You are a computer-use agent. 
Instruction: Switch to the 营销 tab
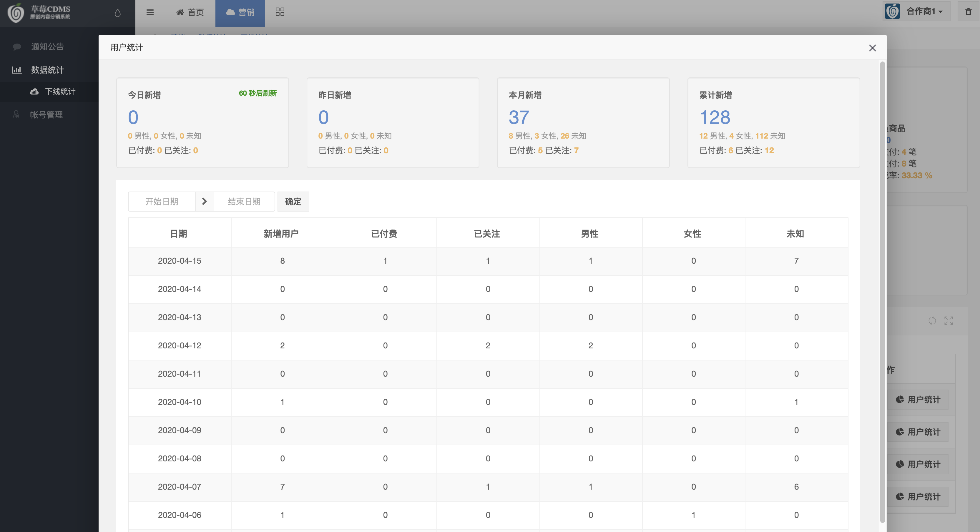click(x=240, y=13)
